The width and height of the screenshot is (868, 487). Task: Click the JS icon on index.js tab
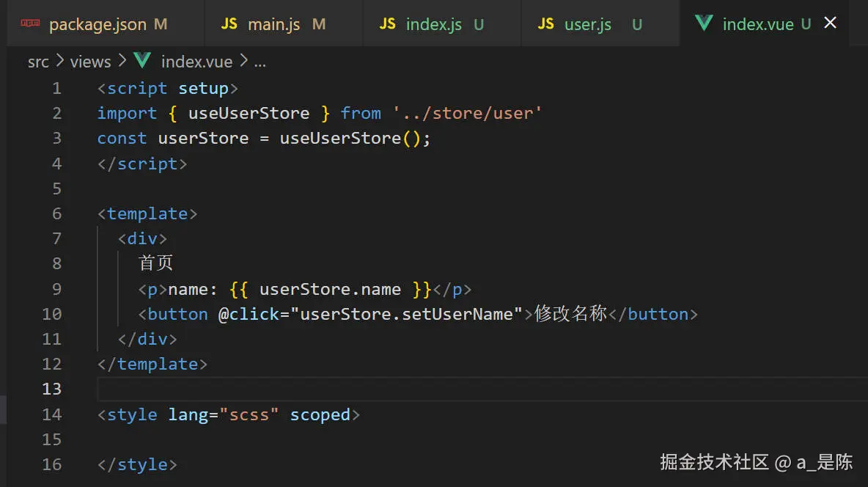click(388, 23)
